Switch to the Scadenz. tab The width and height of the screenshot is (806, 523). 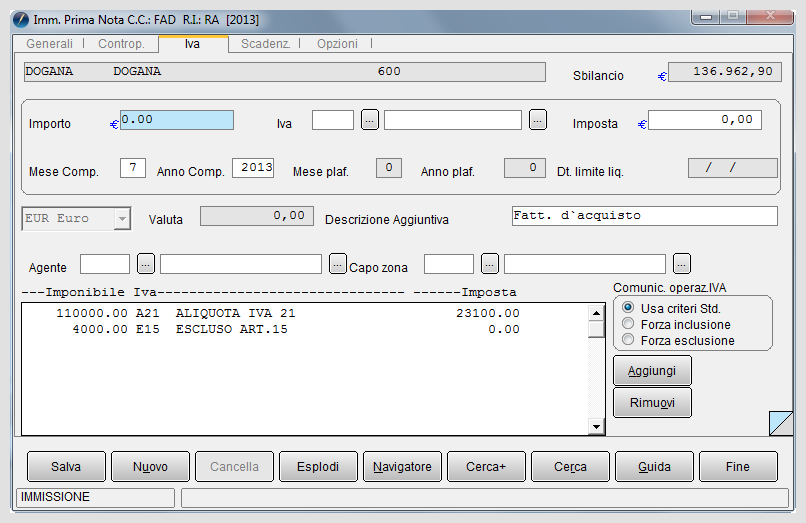pyautogui.click(x=265, y=44)
